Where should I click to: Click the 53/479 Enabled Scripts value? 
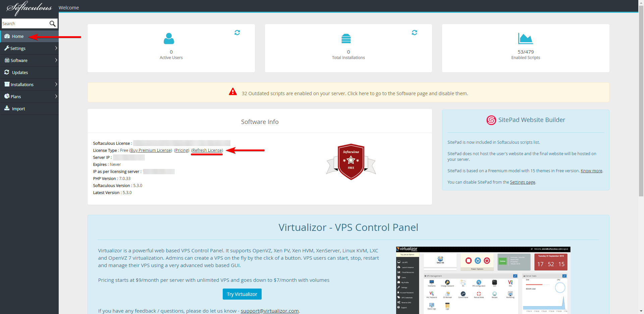[x=526, y=52]
